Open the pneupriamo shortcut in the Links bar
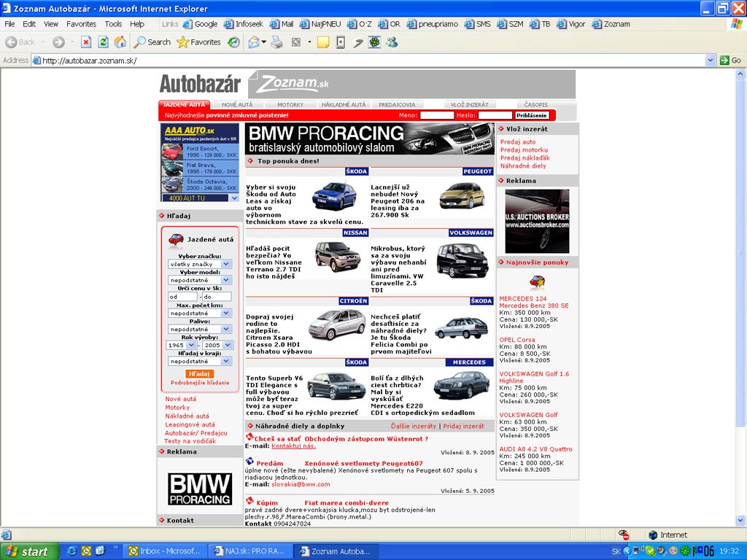The width and height of the screenshot is (747, 560). coord(433,24)
